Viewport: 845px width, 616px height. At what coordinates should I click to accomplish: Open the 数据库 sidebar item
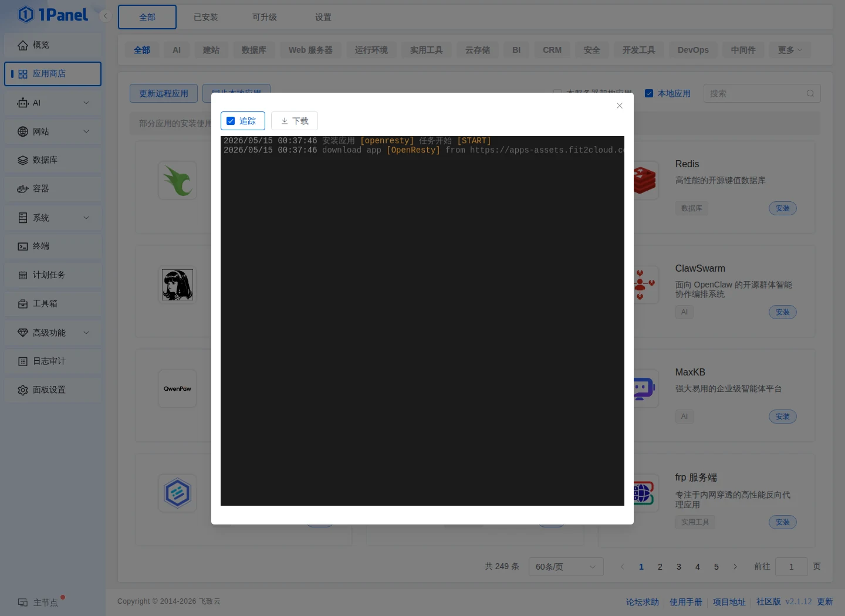pos(53,160)
